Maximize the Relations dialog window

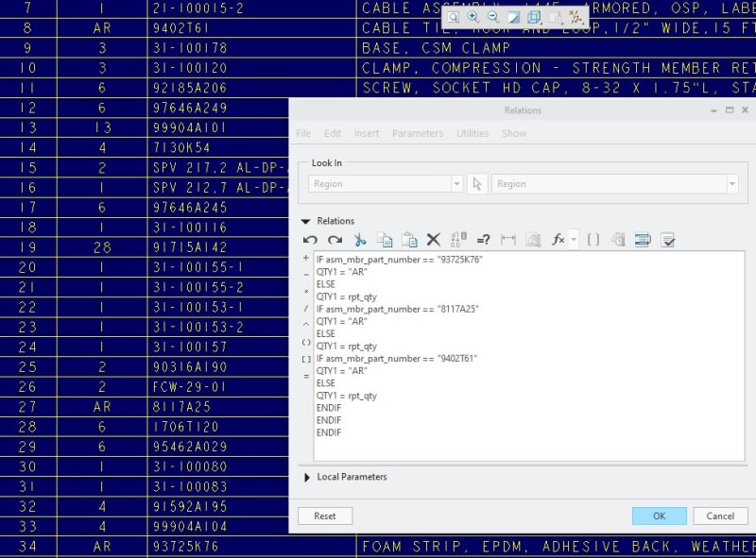[730, 110]
